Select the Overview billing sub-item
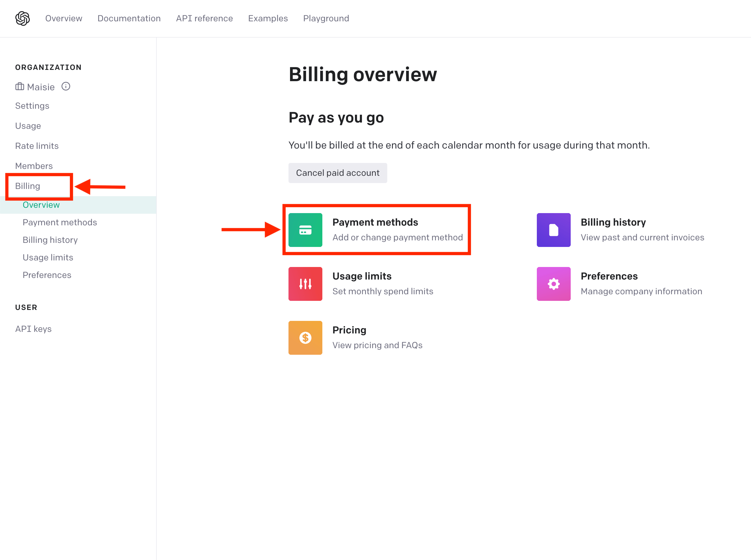 coord(78,205)
